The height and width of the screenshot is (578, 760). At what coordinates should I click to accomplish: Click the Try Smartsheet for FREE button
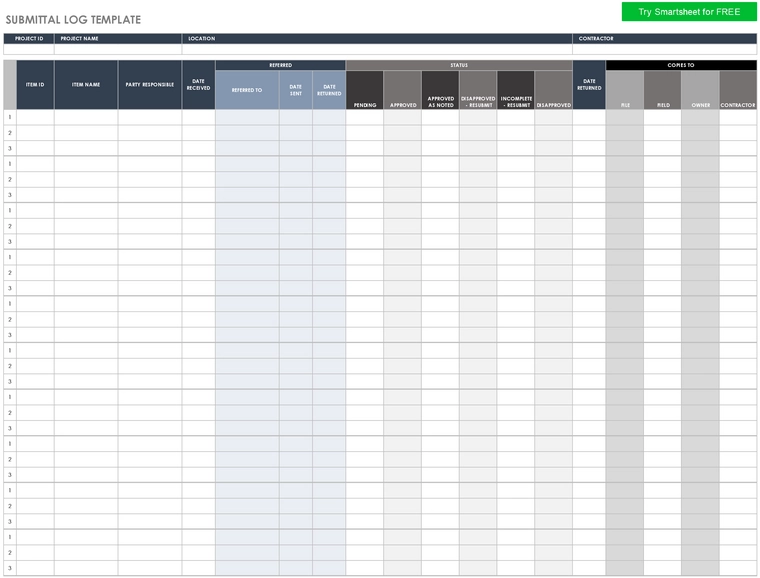689,12
